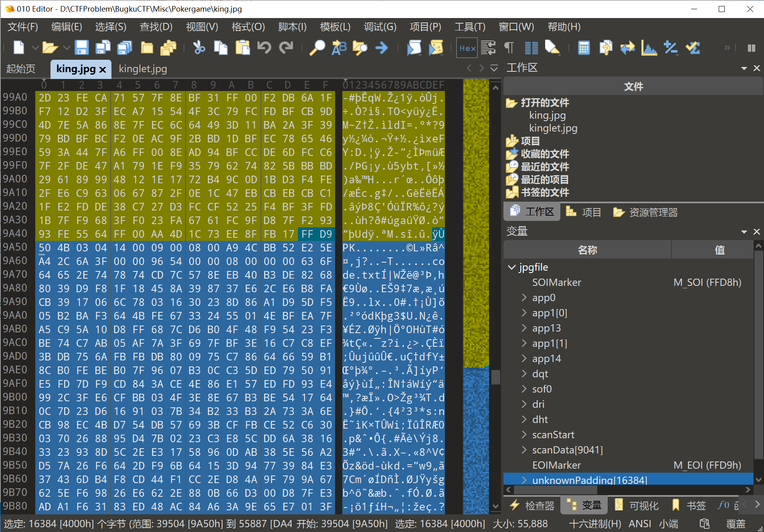
Task: Click the Cut scissors icon
Action: point(198,48)
